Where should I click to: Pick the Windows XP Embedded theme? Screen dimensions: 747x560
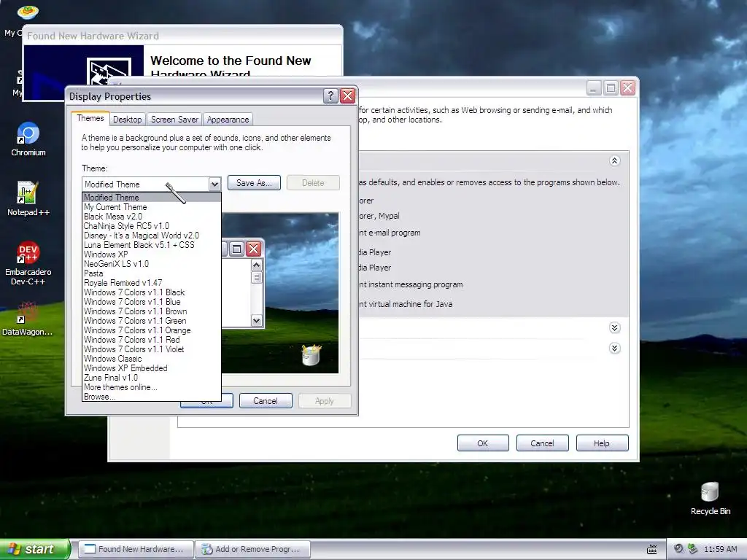152,368
